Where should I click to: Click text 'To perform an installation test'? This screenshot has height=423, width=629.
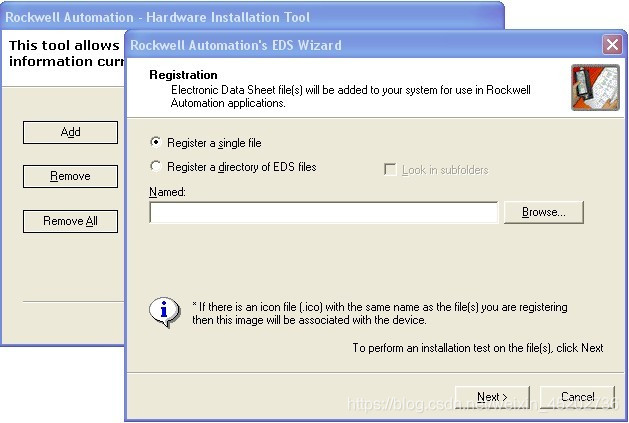[x=478, y=348]
